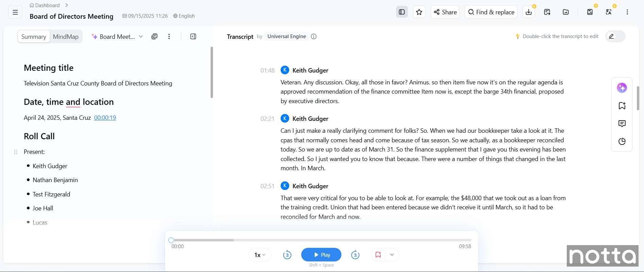This screenshot has width=644, height=272.
Task: Click the download export icon
Action: click(x=529, y=12)
